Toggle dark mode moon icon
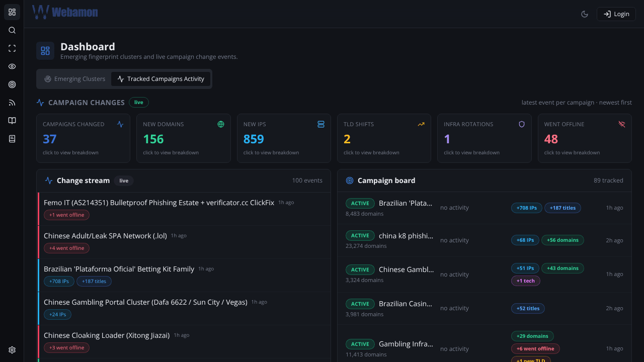Image resolution: width=644 pixels, height=362 pixels. 585,14
